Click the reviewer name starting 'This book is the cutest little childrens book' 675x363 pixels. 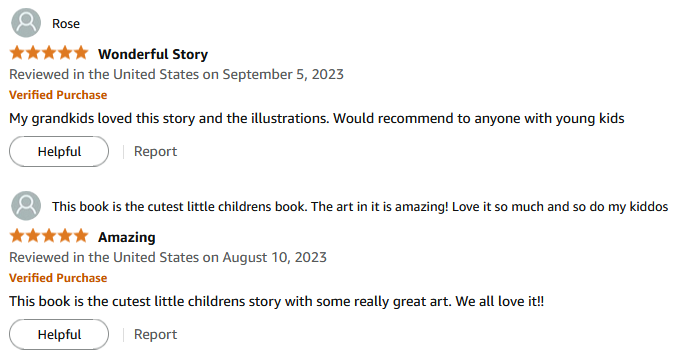tap(360, 207)
